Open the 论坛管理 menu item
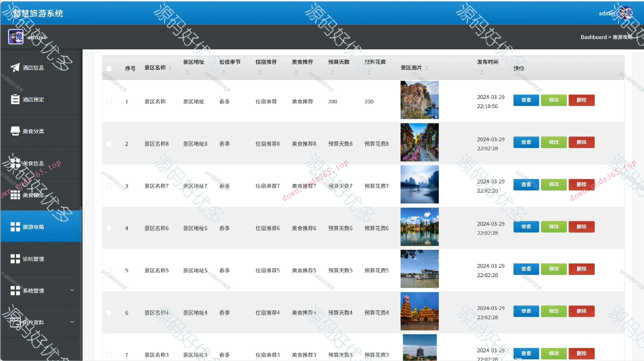The width and height of the screenshot is (644, 361). point(41,259)
